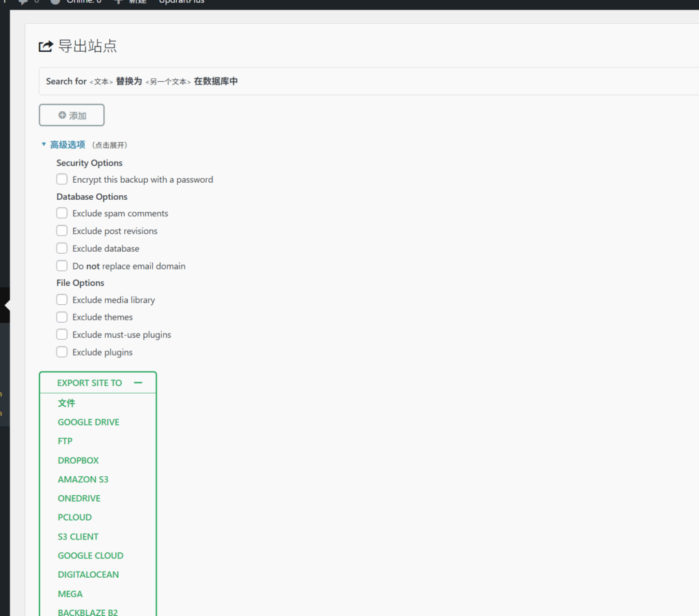Select DROPBOX as export destination
The height and width of the screenshot is (616, 699).
coord(78,460)
